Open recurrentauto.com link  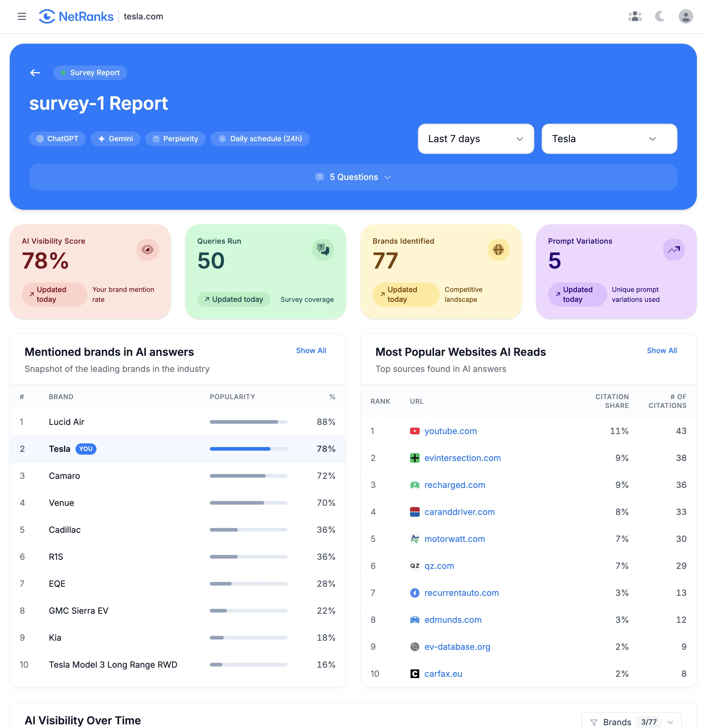coord(462,593)
